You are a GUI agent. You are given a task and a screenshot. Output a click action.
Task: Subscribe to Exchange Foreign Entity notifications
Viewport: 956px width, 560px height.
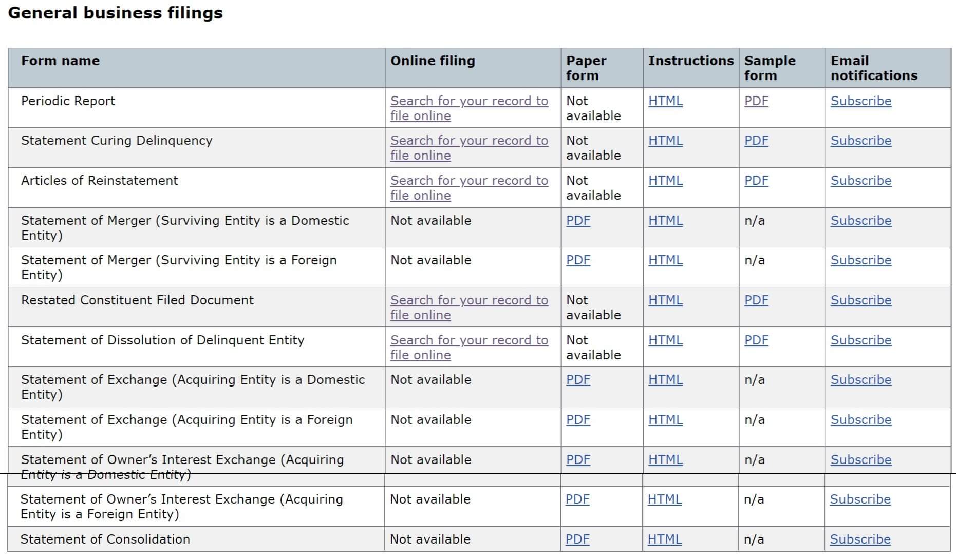click(x=860, y=420)
